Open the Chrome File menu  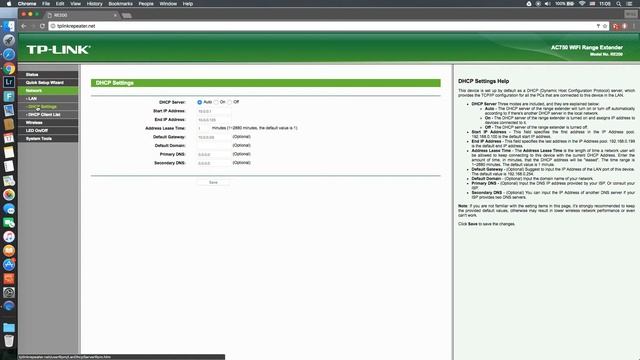(x=46, y=4)
